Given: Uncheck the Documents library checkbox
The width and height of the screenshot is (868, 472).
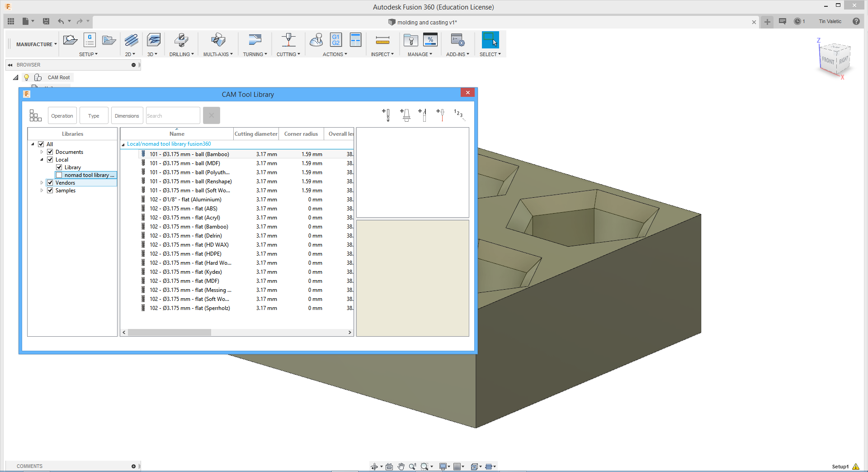Looking at the screenshot, I should pos(50,152).
